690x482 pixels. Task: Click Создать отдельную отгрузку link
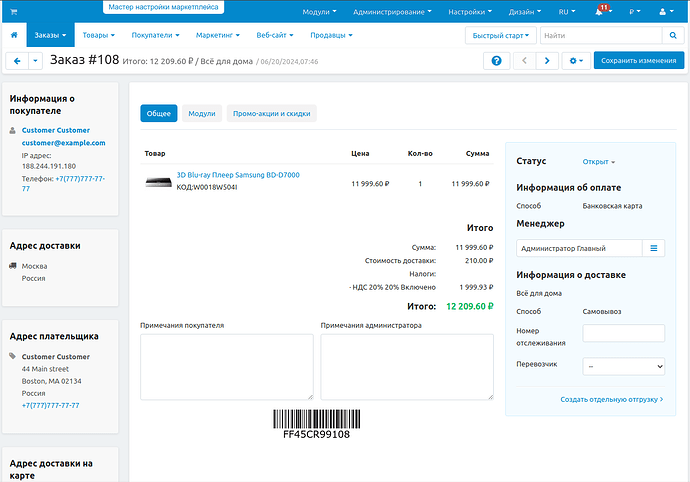[x=611, y=399]
